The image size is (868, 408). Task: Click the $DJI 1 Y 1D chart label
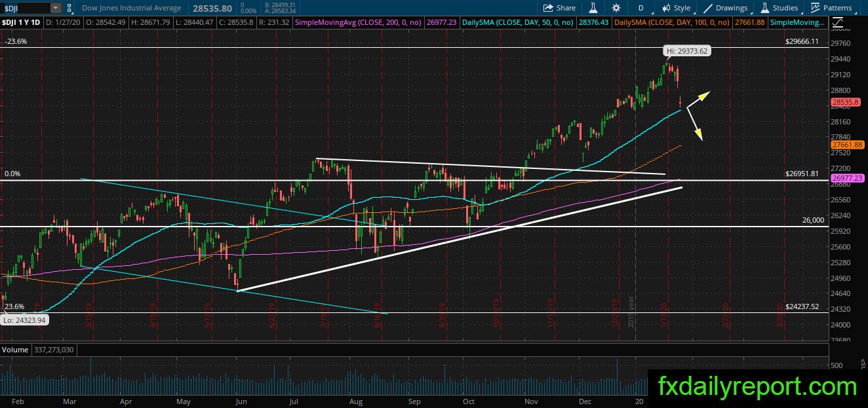pos(21,22)
